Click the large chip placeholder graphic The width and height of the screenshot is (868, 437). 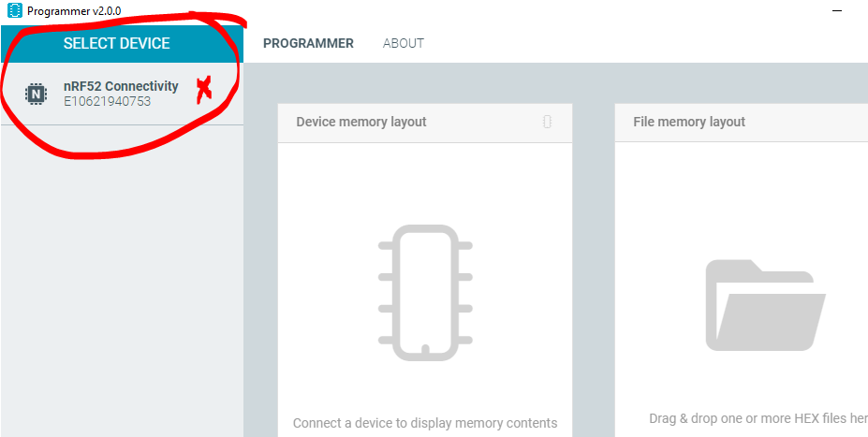pos(425,293)
